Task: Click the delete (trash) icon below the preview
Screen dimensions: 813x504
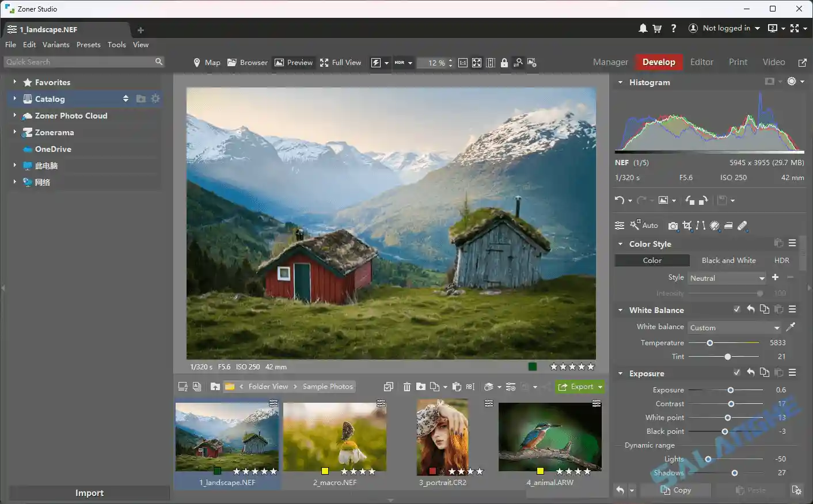Action: [x=407, y=386]
